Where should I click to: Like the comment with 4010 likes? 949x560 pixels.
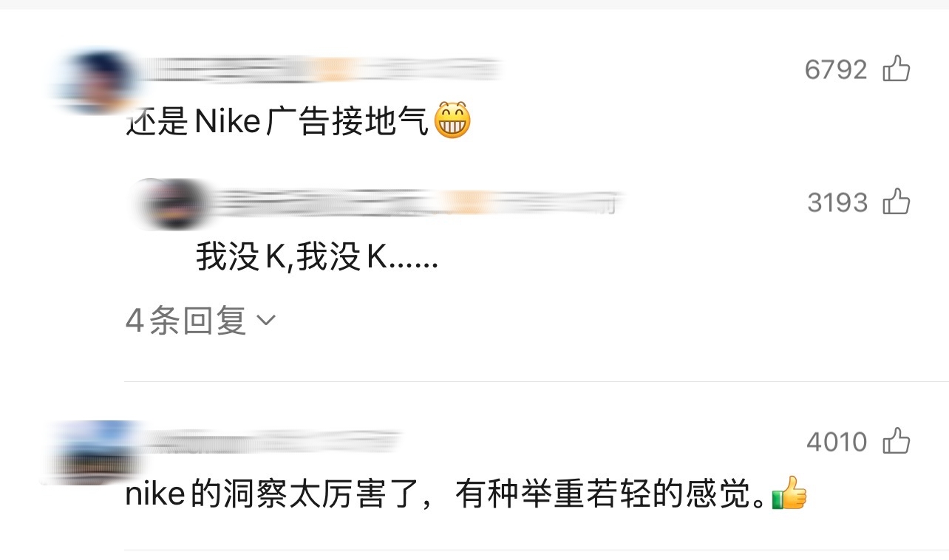(897, 441)
